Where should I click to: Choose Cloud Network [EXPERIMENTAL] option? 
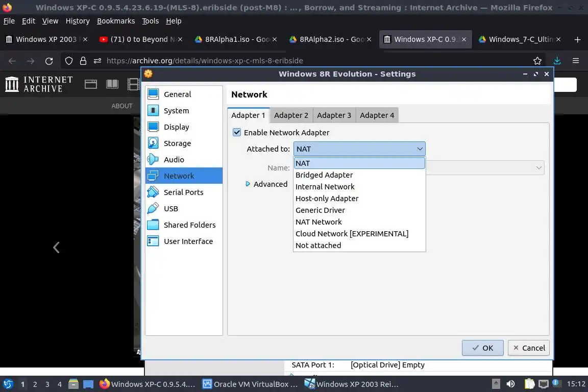tap(359, 234)
